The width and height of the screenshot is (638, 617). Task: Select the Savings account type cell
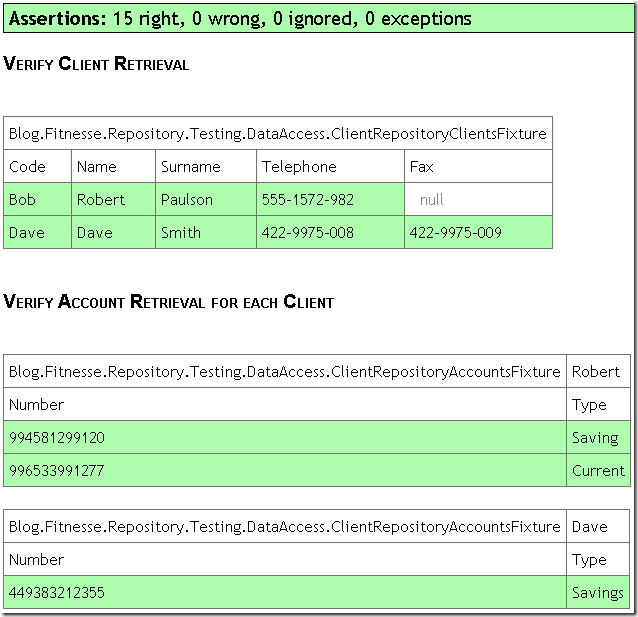(597, 593)
